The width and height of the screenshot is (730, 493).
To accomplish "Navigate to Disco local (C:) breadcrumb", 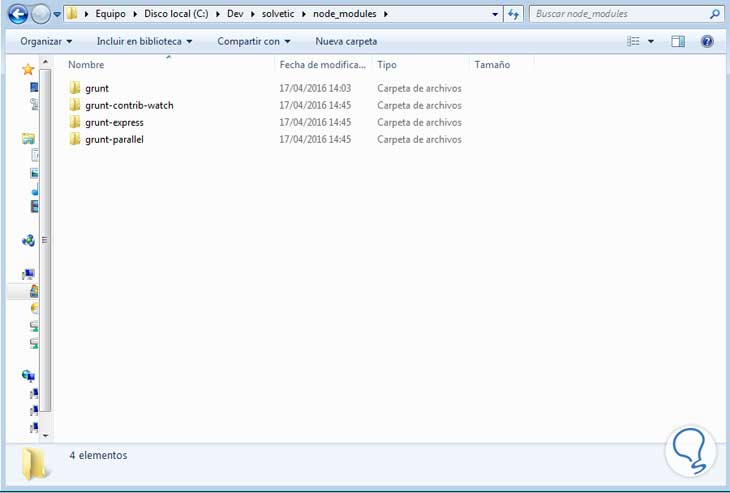I will [176, 14].
